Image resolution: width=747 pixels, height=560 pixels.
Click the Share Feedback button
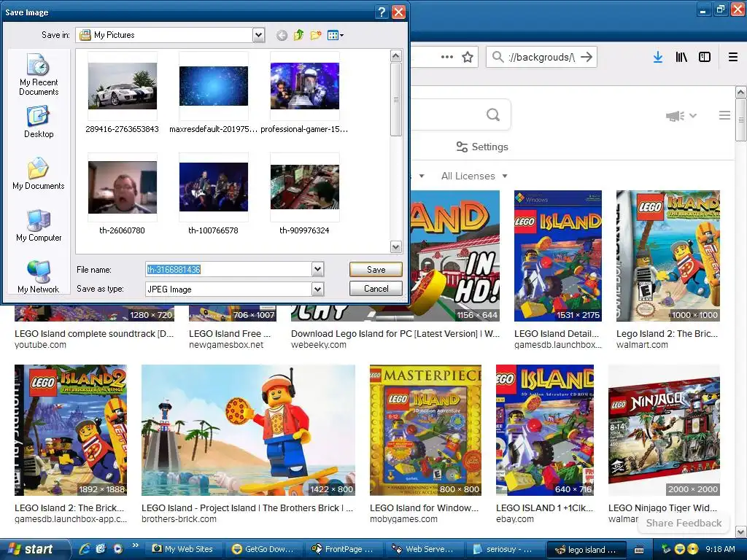tap(684, 523)
